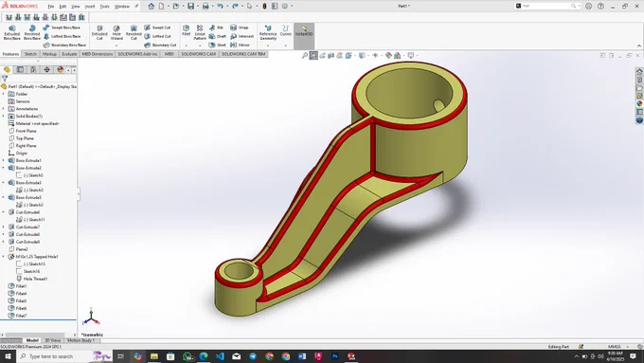
Task: Click the SOLIDWORKS search commands field
Action: (547, 7)
